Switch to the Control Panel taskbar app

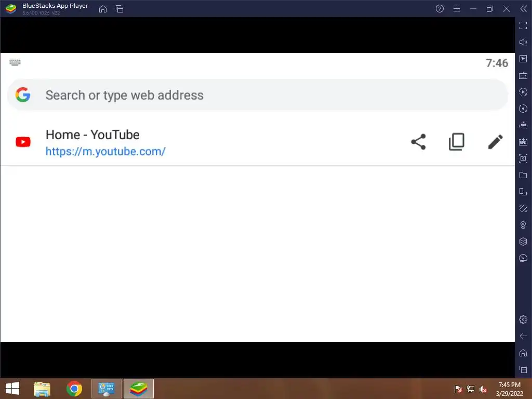pyautogui.click(x=107, y=389)
